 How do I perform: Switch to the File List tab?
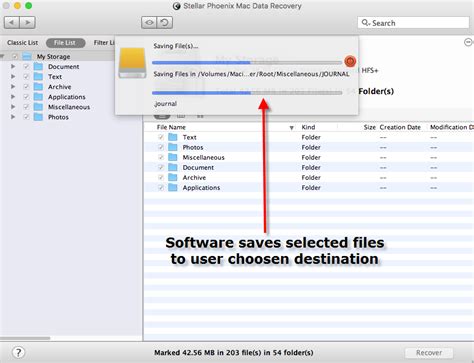(x=65, y=43)
